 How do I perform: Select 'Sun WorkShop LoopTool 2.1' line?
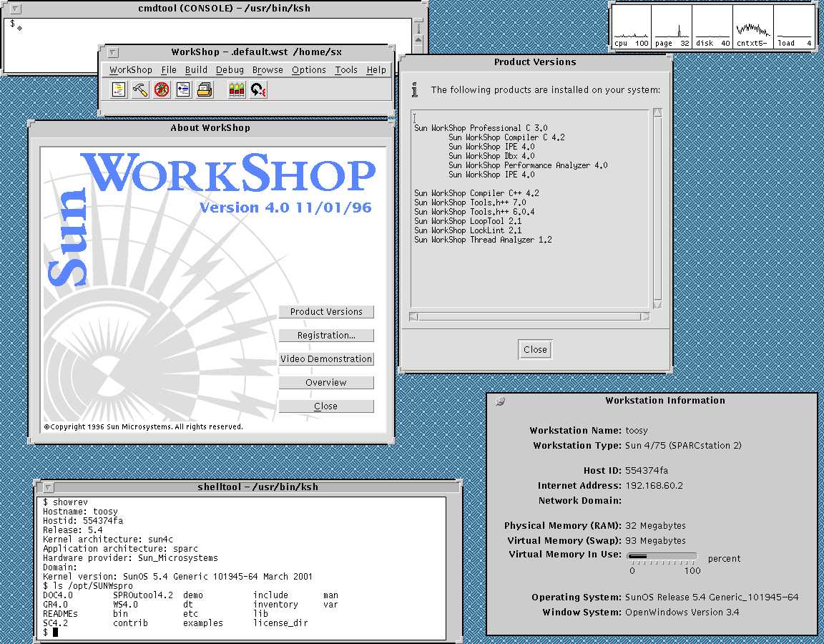pos(468,221)
